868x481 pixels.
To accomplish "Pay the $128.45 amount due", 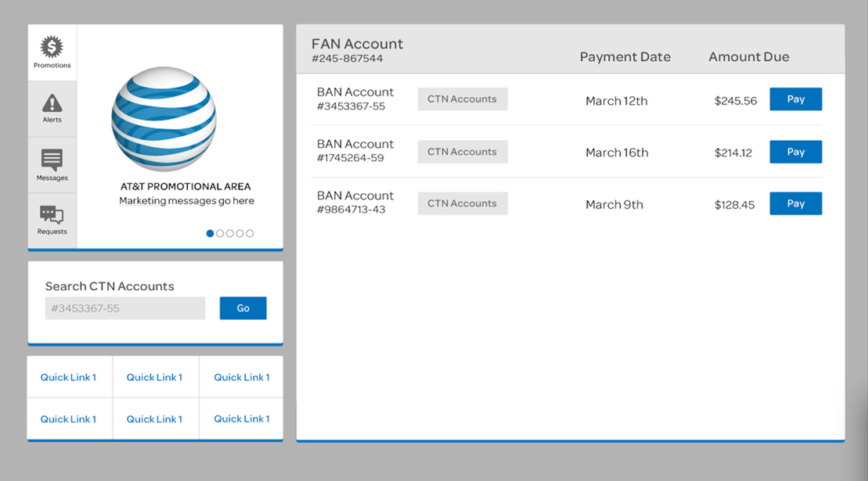I will point(795,203).
